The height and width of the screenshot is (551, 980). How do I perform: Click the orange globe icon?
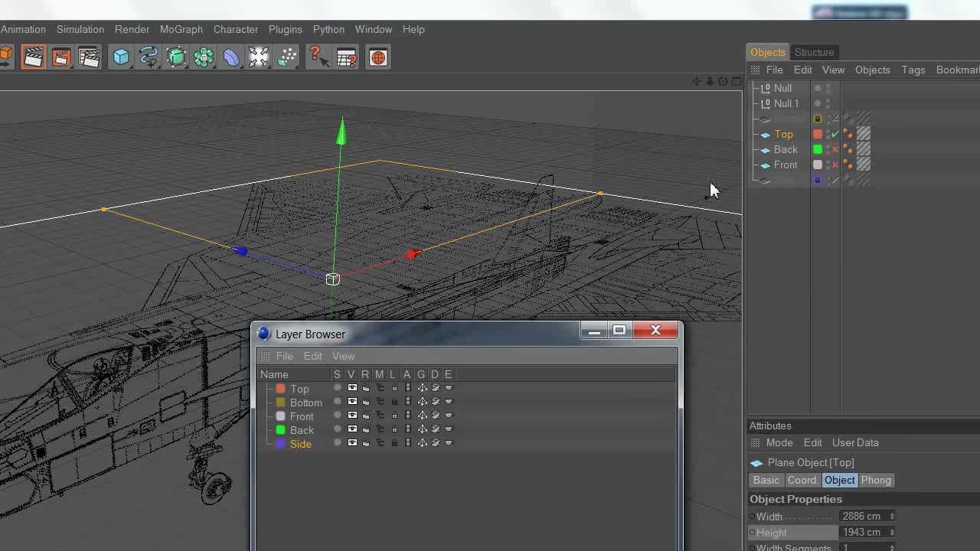pyautogui.click(x=378, y=57)
